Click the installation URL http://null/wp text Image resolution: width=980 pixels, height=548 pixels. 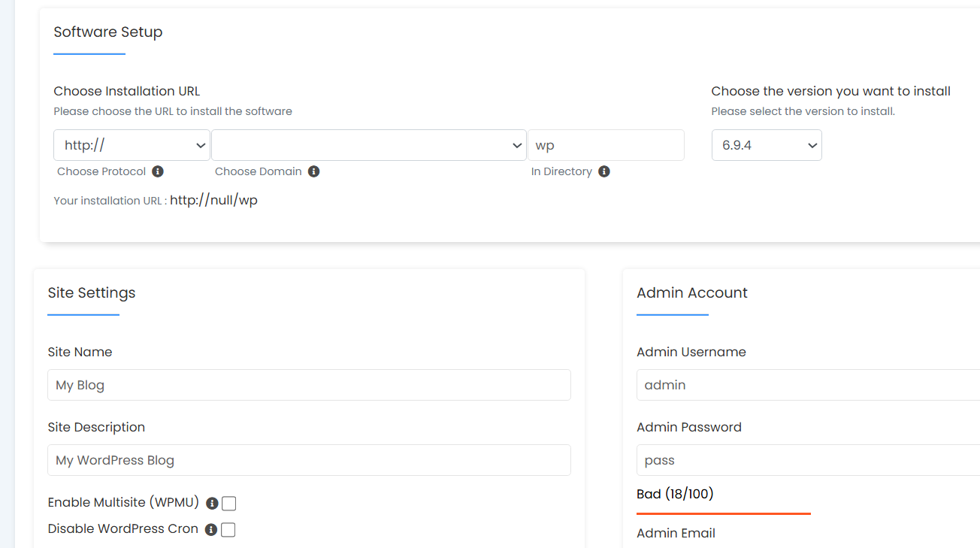(x=213, y=201)
